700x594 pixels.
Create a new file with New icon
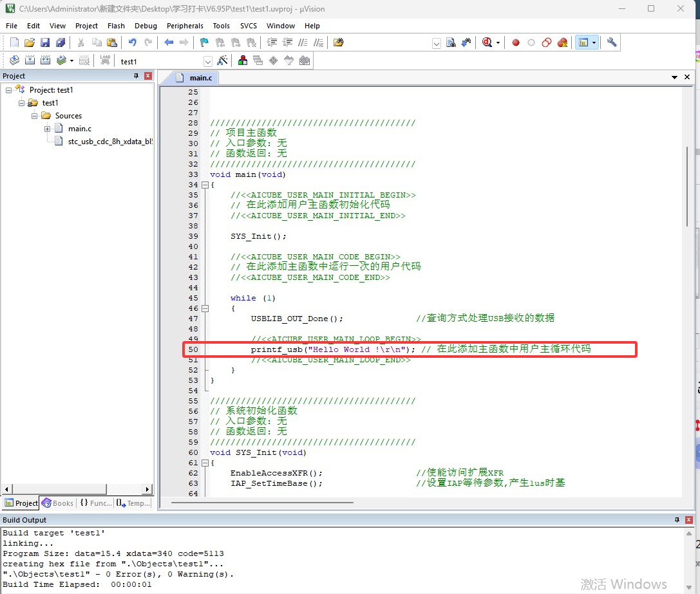tap(14, 42)
